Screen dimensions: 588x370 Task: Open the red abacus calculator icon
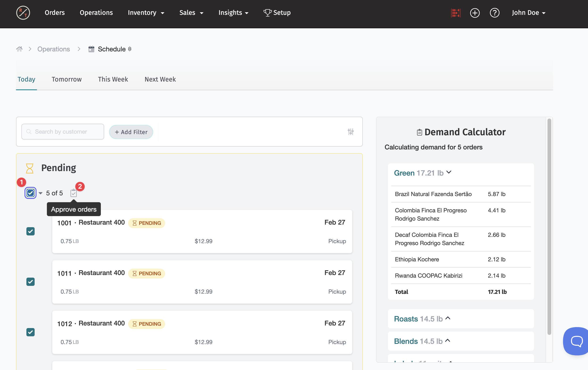pyautogui.click(x=455, y=13)
